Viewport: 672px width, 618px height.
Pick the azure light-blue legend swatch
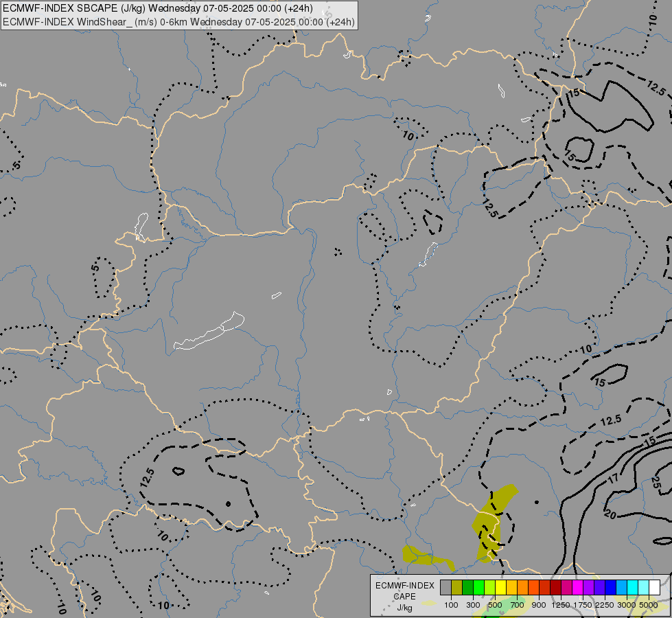[x=622, y=587]
